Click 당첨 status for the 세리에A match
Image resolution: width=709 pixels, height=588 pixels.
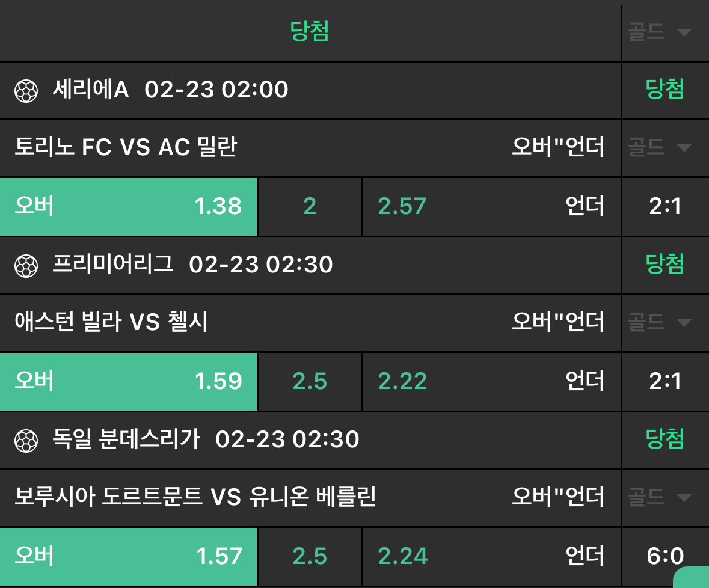(x=665, y=90)
